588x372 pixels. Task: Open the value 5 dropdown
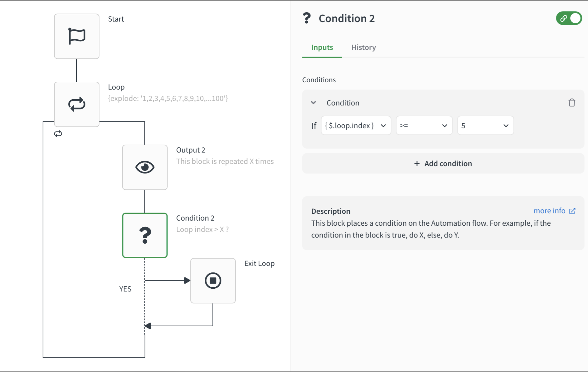coord(485,126)
